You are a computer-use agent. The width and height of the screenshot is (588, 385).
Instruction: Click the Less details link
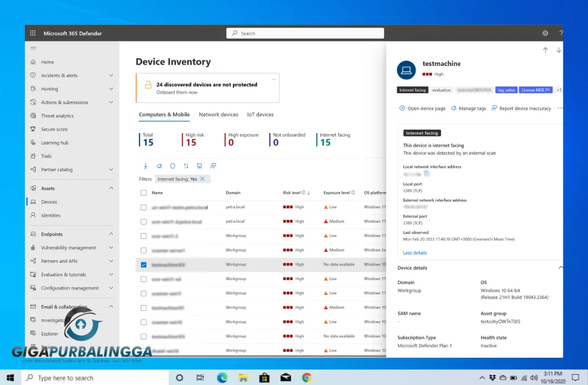pyautogui.click(x=414, y=252)
